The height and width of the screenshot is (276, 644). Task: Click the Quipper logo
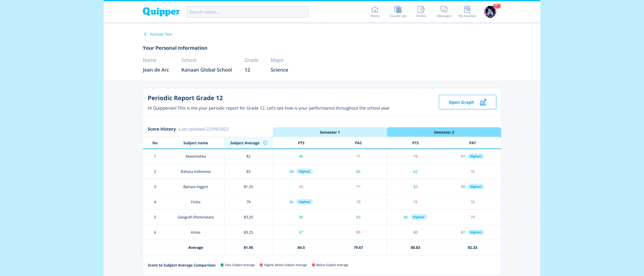tap(161, 12)
